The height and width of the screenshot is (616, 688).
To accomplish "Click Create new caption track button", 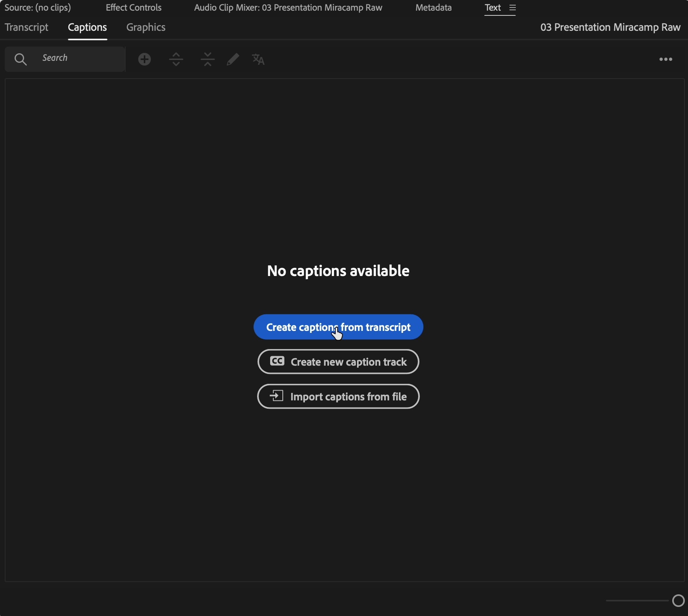I will tap(338, 362).
